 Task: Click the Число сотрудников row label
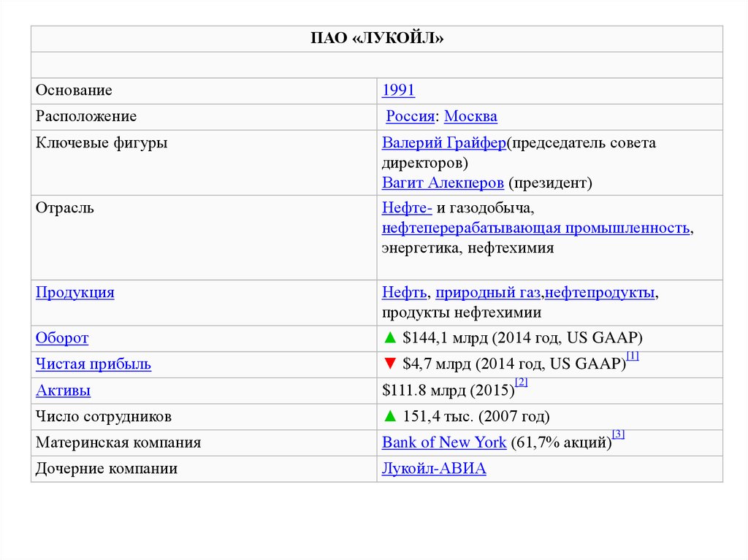click(104, 416)
